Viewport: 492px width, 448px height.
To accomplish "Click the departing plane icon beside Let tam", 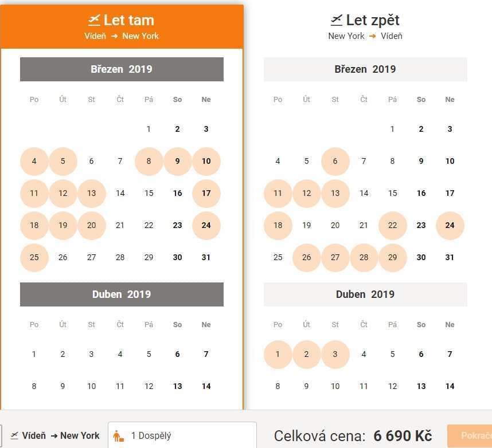I will pyautogui.click(x=94, y=19).
